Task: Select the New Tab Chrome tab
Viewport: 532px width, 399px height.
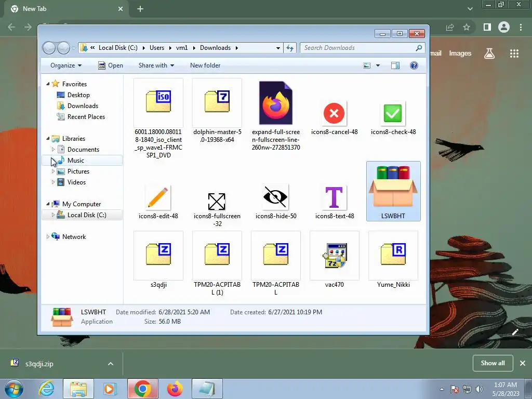Action: pos(66,9)
